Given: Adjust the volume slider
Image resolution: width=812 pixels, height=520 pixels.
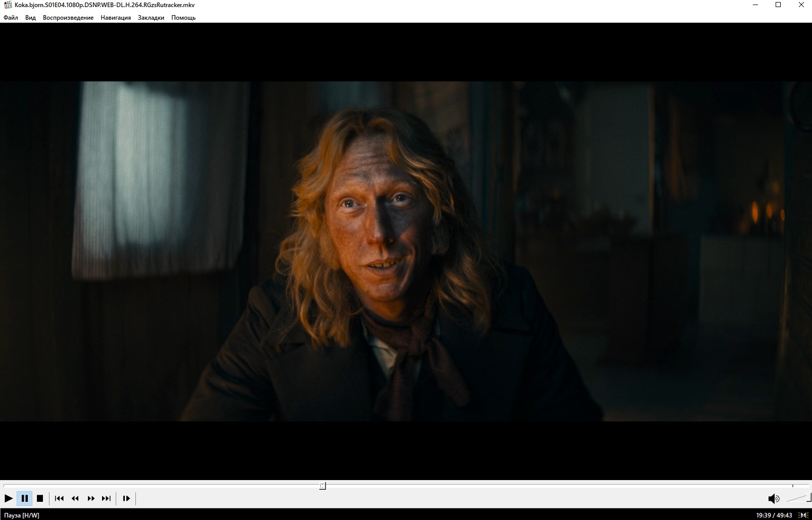Looking at the screenshot, I should pyautogui.click(x=798, y=498).
